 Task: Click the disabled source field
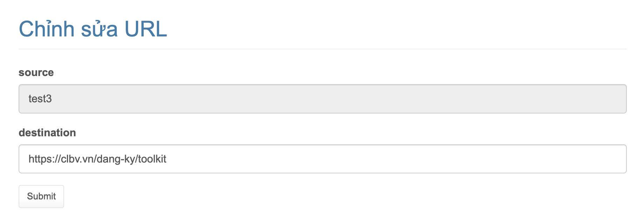(x=322, y=99)
